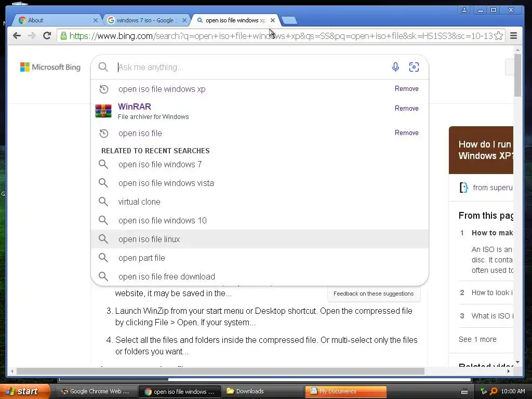Click the address bar URL
532x399 pixels.
[x=281, y=36]
